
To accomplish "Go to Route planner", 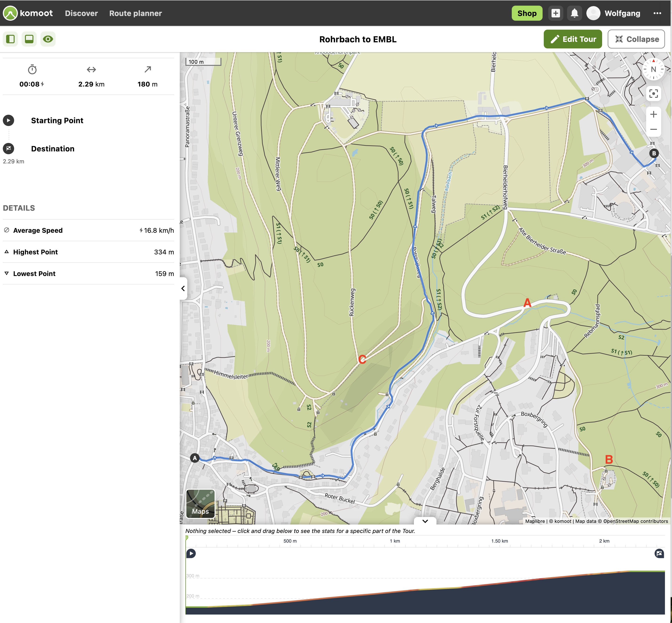I will (x=135, y=13).
